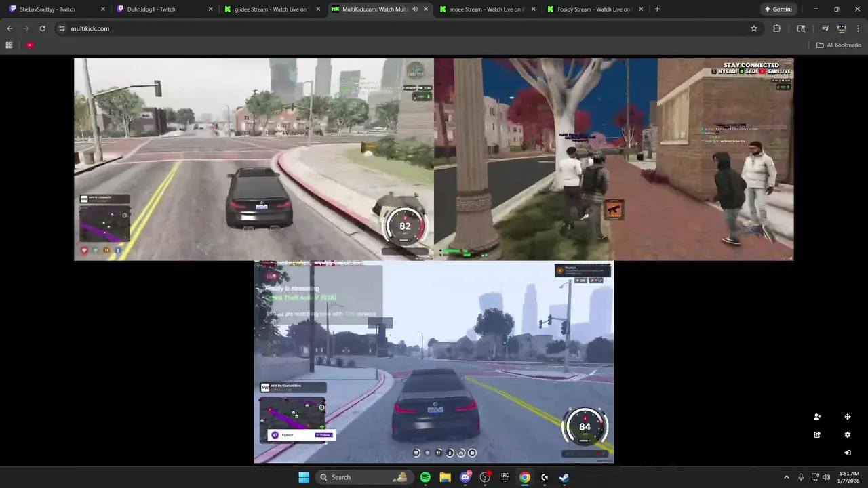
Task: Open the MultiKick share icon
Action: pos(816,435)
